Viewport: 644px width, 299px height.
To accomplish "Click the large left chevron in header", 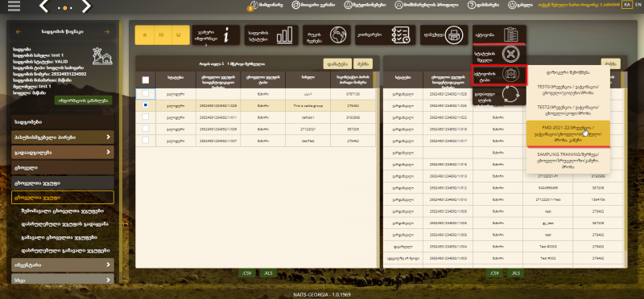I will point(44,6).
